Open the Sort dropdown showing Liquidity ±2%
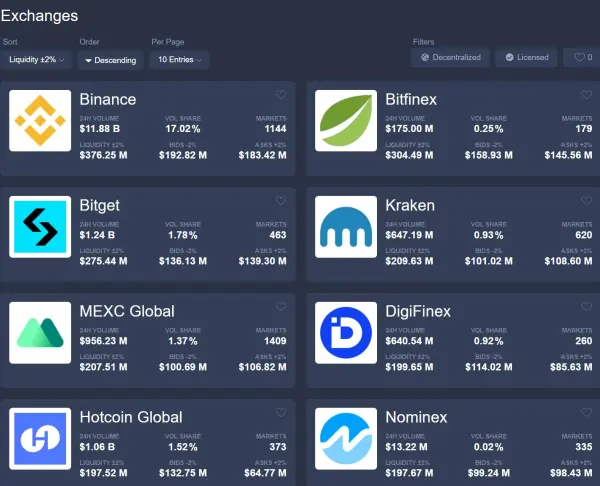The width and height of the screenshot is (600, 486). click(x=36, y=60)
